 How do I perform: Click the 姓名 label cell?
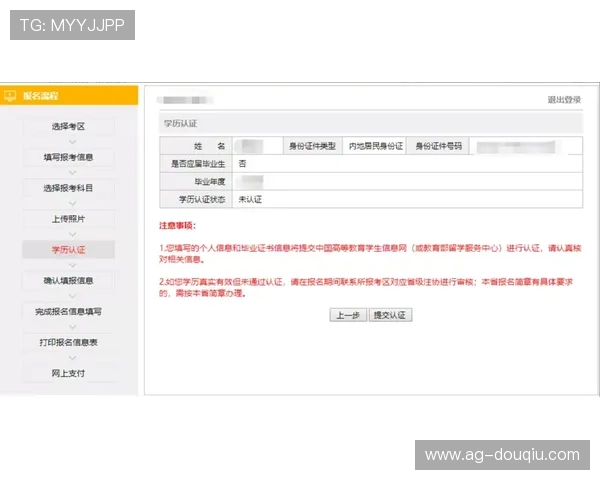tap(196, 146)
